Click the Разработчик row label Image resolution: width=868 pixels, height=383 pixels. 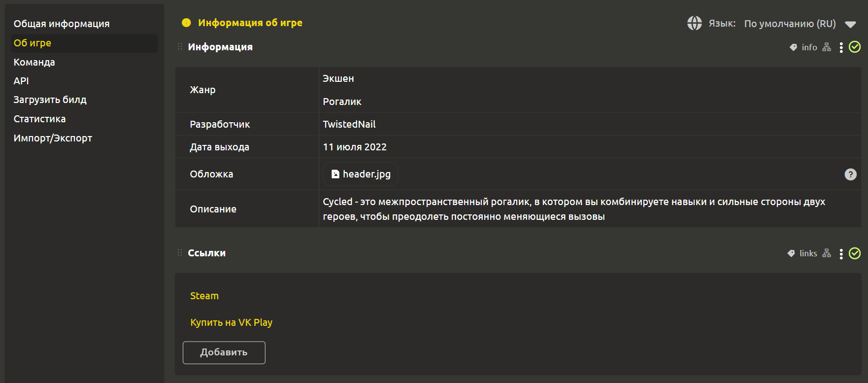(220, 124)
